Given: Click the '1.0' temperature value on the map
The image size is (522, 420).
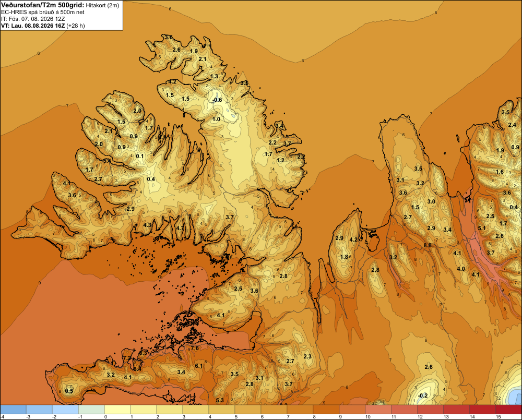Looking at the screenshot, I should click(216, 119).
